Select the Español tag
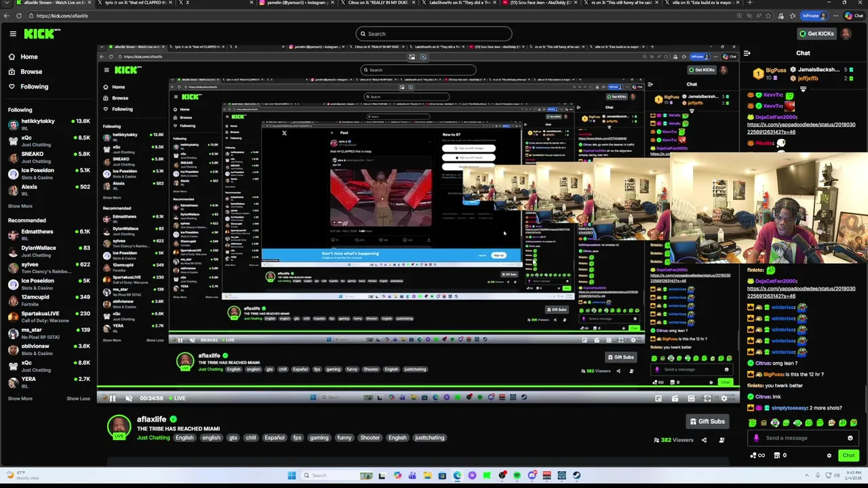This screenshot has width=868, height=488. pyautogui.click(x=275, y=438)
